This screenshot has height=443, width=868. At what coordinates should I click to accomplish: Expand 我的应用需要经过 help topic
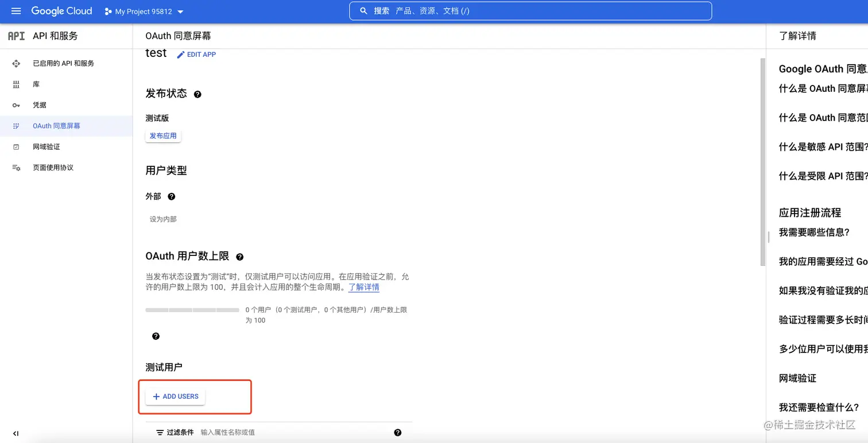pos(823,262)
